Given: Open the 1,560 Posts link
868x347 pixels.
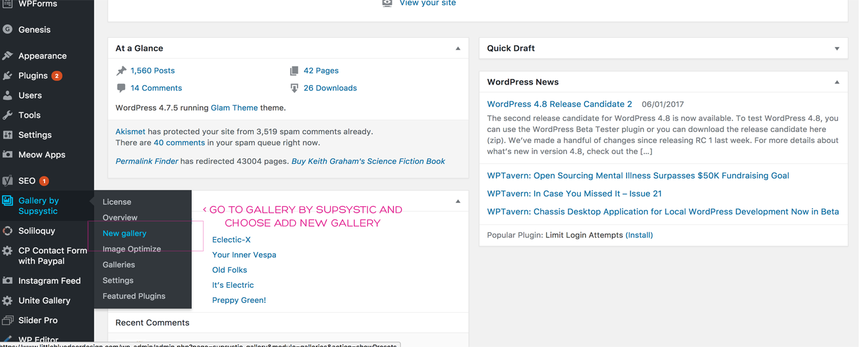Looking at the screenshot, I should click(153, 71).
